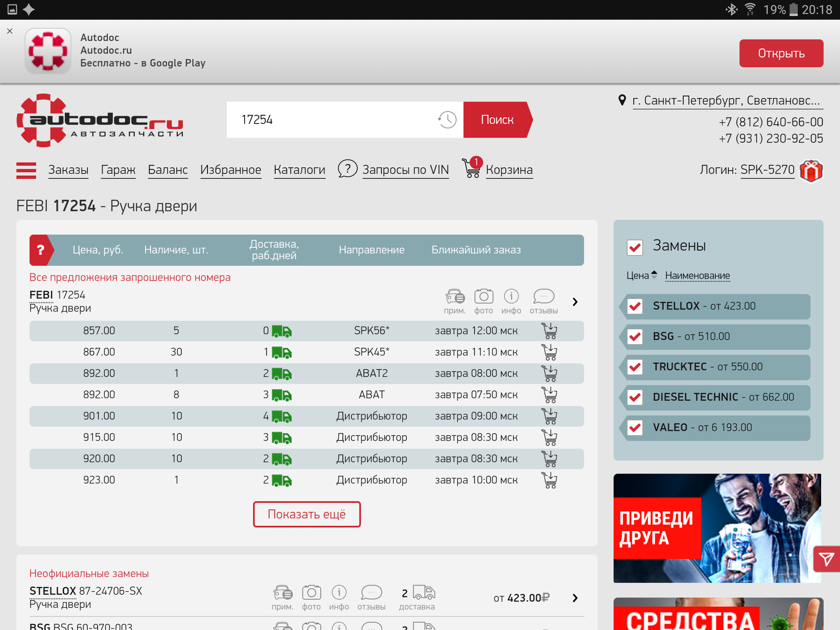
Task: Open Гараж section
Action: 118,170
